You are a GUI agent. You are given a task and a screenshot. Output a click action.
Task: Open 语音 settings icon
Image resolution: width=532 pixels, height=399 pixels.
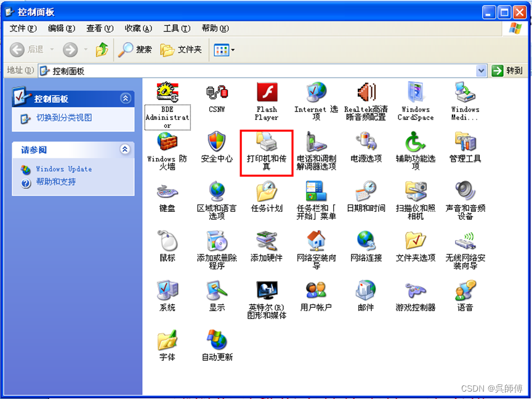(x=465, y=291)
